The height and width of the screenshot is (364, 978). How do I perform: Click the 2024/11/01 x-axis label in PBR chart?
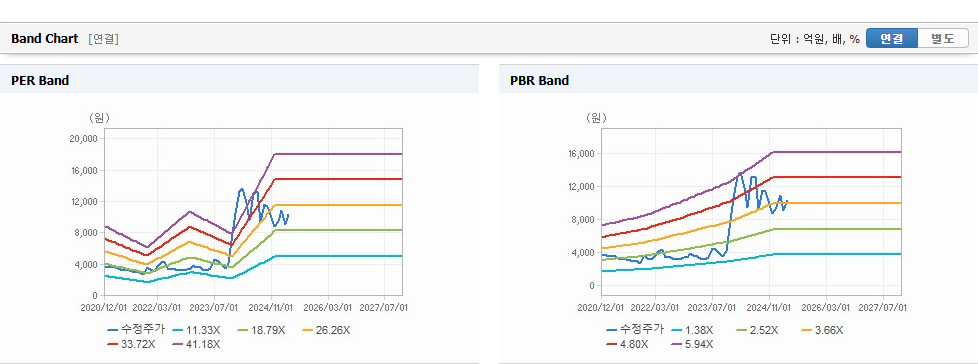[770, 308]
